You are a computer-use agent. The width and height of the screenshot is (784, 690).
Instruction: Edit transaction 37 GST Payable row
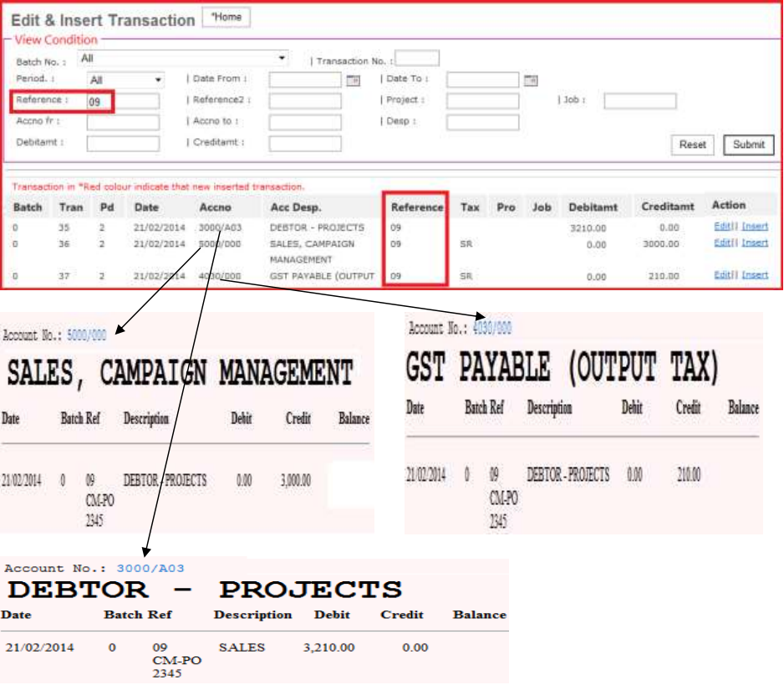(x=721, y=275)
